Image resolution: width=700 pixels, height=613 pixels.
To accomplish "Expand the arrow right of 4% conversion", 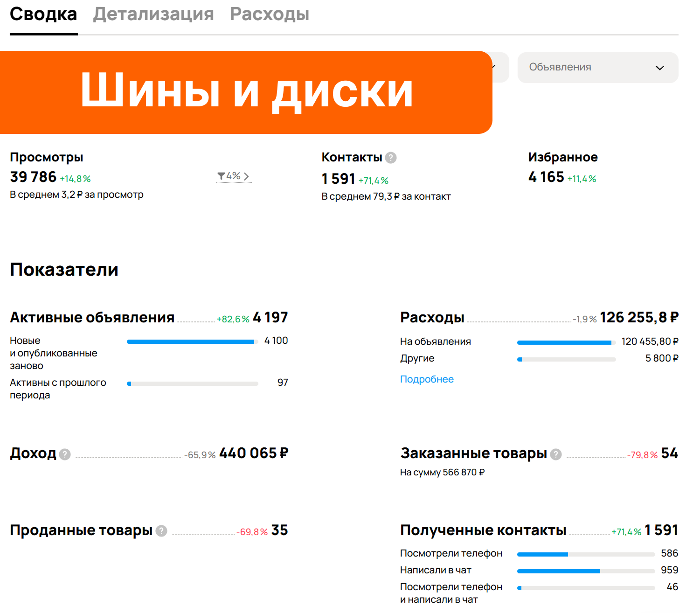I will [x=246, y=176].
